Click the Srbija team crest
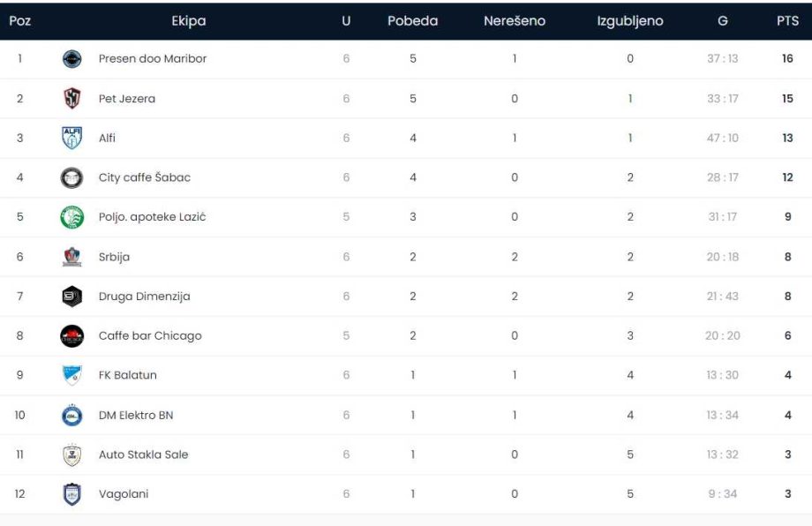The width and height of the screenshot is (812, 526). click(72, 257)
